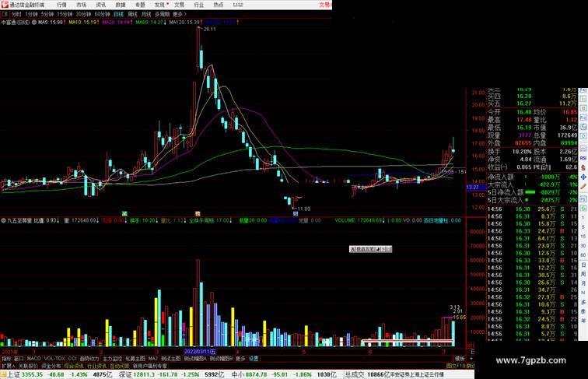Select the 日 daily shortcut in right sidebar
This screenshot has height=379, width=588.
[583, 265]
